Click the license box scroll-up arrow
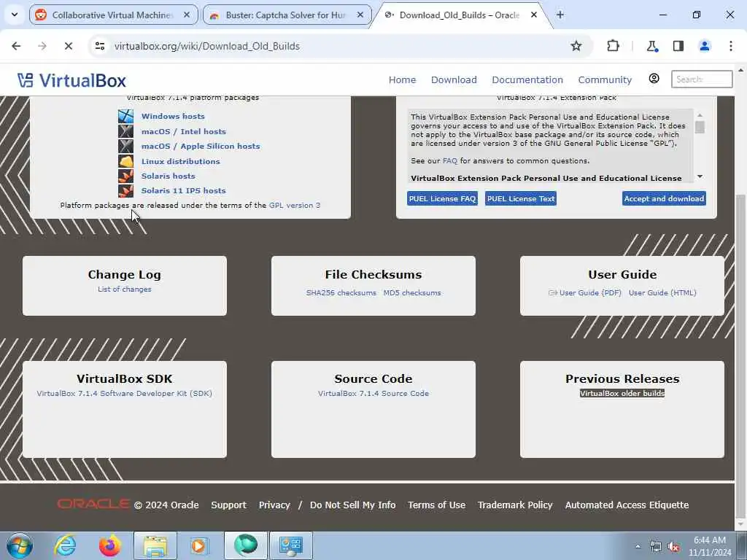Image resolution: width=747 pixels, height=560 pixels. (x=700, y=114)
